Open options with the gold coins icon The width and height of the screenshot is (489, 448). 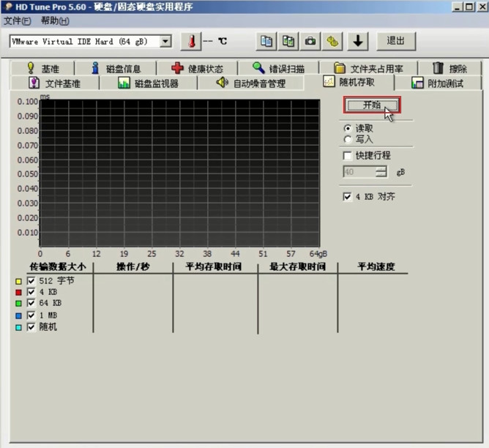coord(332,41)
